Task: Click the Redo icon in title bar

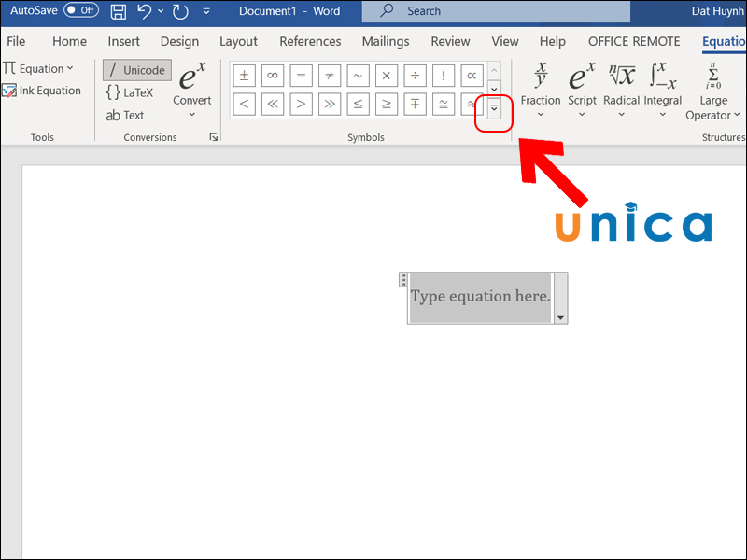Action: click(x=180, y=11)
